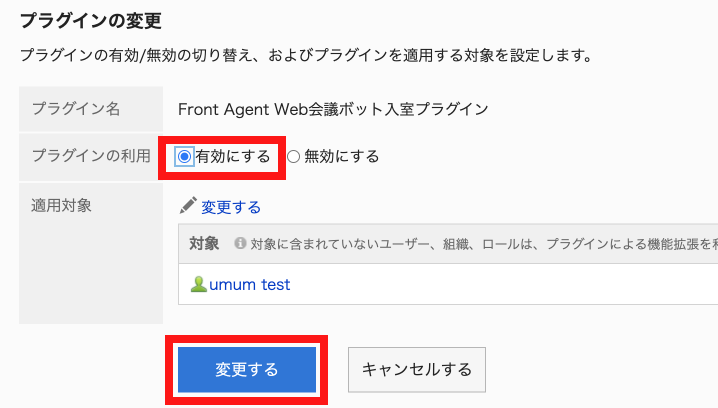The height and width of the screenshot is (408, 718).
Task: Click the green user icon beside umum test
Action: coord(198,285)
